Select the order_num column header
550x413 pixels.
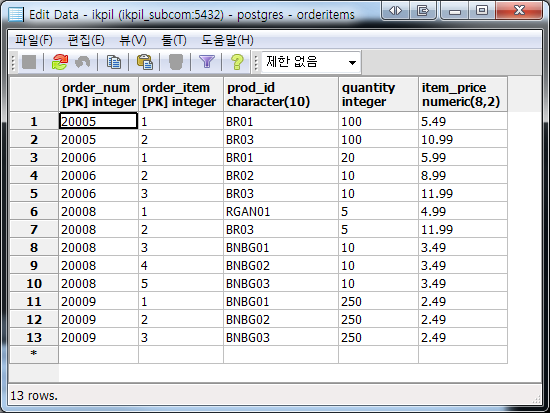pyautogui.click(x=99, y=94)
